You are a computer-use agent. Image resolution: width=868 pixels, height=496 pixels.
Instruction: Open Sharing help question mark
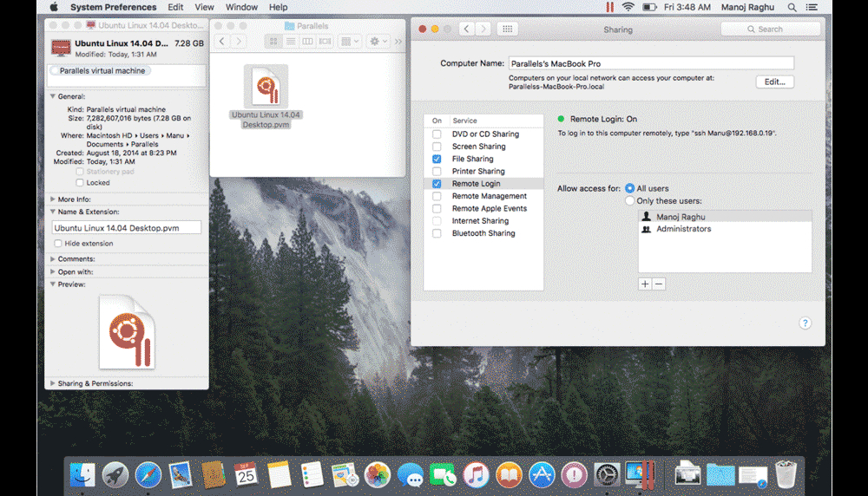pyautogui.click(x=805, y=323)
